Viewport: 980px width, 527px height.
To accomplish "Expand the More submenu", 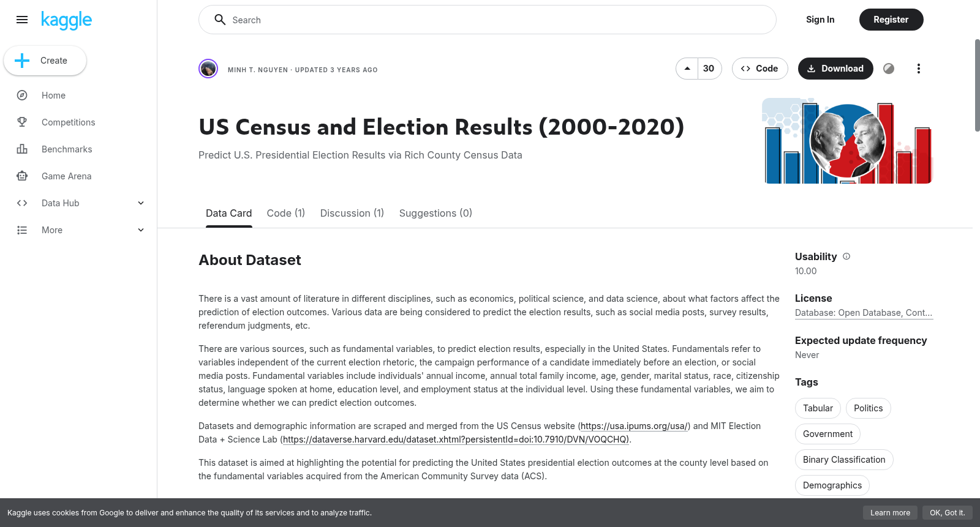I will [141, 230].
